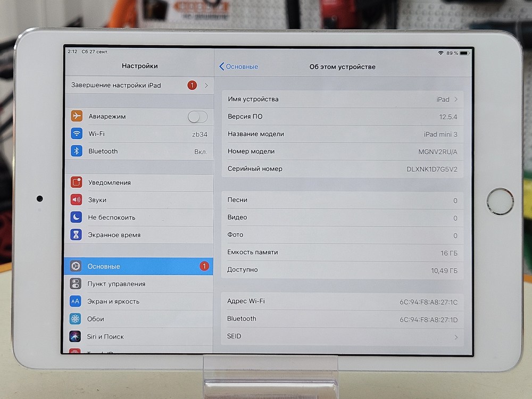Tap the Уведомления notifications icon

[76, 182]
